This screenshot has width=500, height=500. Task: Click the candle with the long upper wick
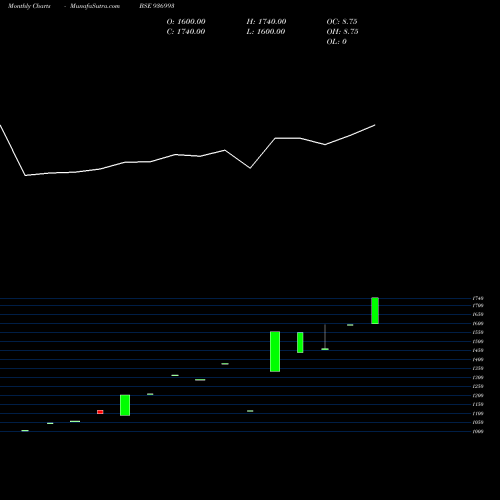(325, 337)
